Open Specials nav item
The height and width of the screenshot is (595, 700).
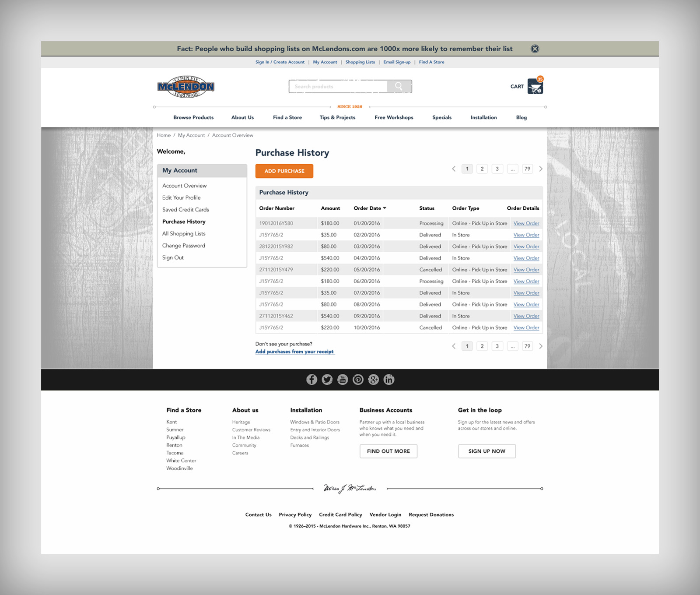coord(442,117)
